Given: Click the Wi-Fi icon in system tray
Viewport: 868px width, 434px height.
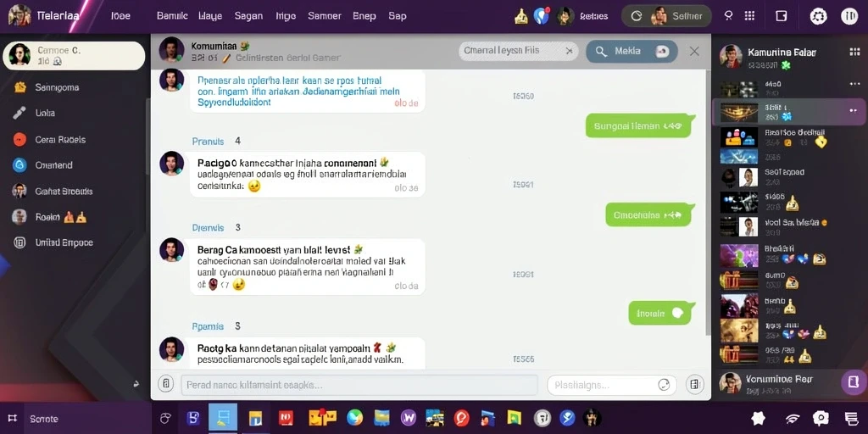Looking at the screenshot, I should (x=793, y=419).
